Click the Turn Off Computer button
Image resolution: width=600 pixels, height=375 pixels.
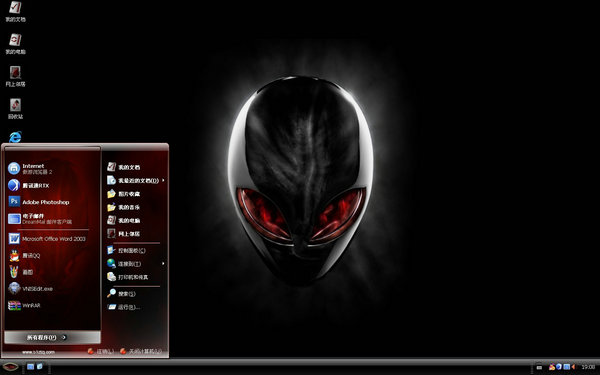pyautogui.click(x=141, y=351)
